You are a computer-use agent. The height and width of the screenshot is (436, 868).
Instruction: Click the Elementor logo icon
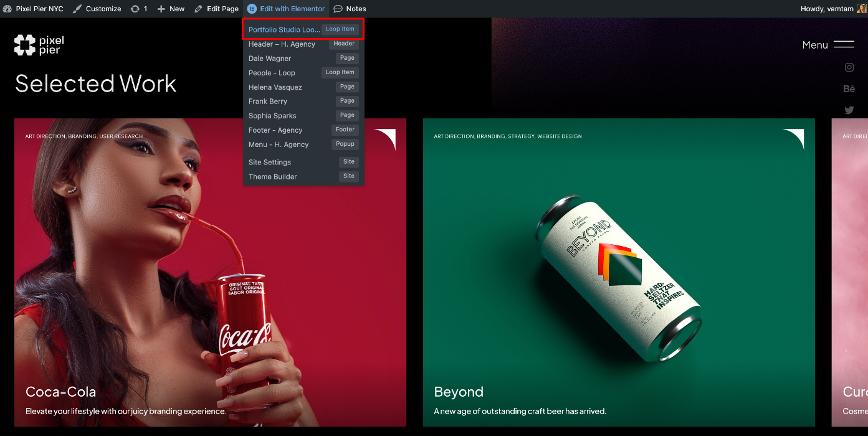252,9
